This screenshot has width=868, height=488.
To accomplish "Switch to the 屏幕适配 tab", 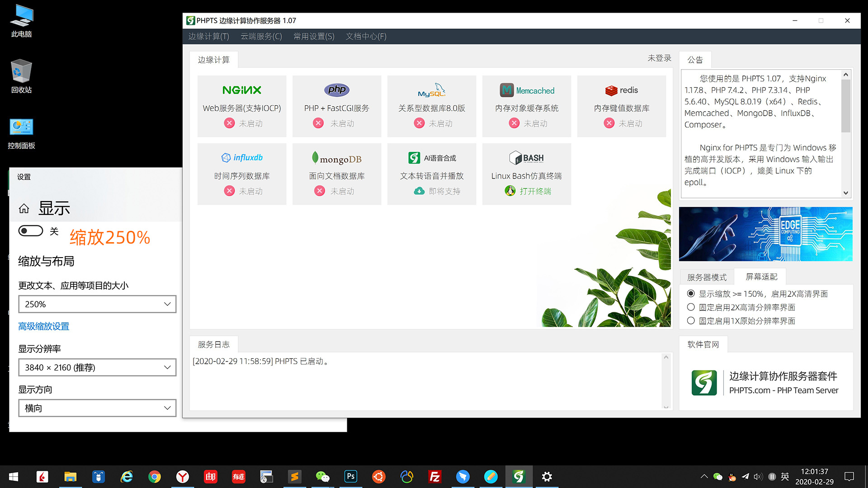I will (761, 277).
